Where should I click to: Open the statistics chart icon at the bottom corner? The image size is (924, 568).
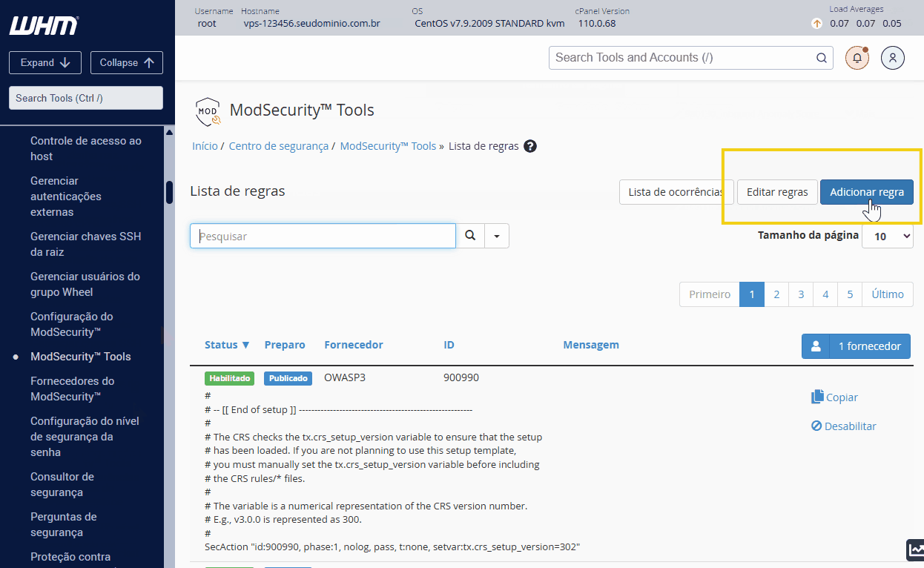click(915, 550)
